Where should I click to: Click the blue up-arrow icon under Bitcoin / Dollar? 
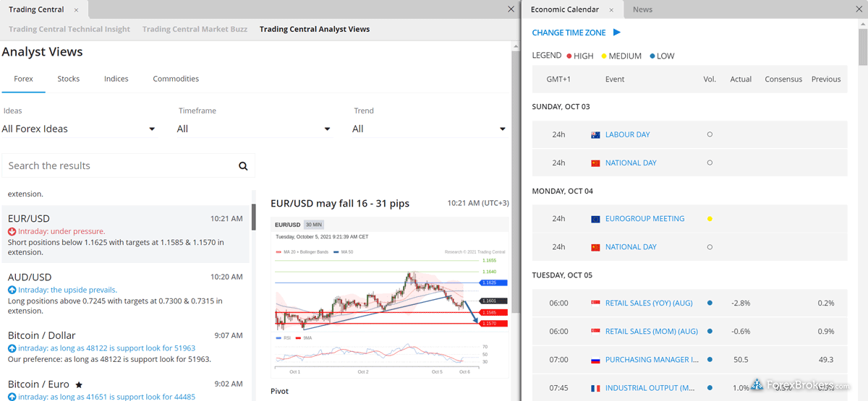tap(12, 348)
